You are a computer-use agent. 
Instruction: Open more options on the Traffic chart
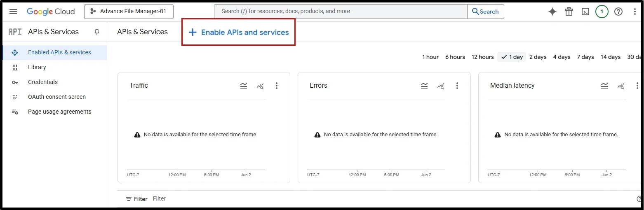click(277, 86)
